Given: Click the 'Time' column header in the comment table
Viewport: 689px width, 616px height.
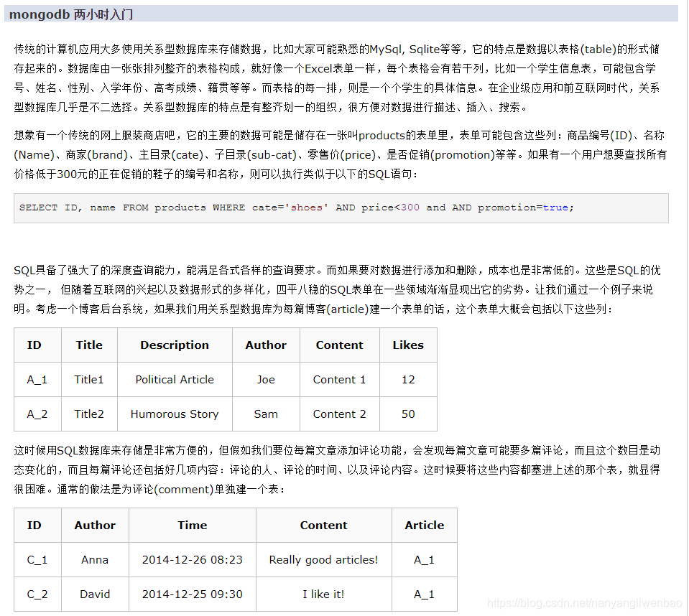Looking at the screenshot, I should (193, 525).
